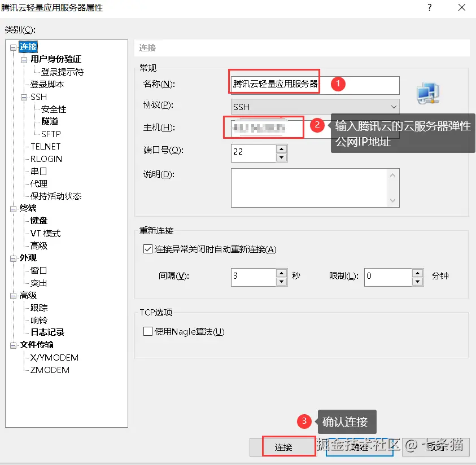Select top-level 高级 category above 跟踪
This screenshot has height=465, width=476.
[x=28, y=296]
